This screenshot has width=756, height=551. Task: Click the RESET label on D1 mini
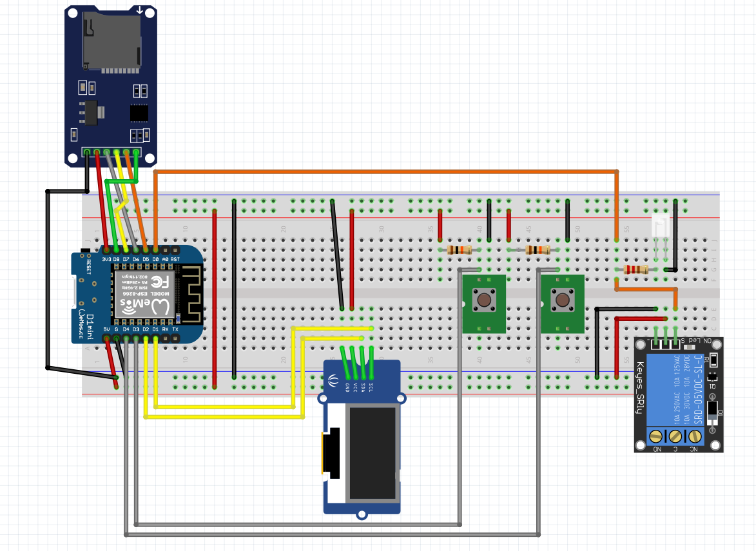89,267
